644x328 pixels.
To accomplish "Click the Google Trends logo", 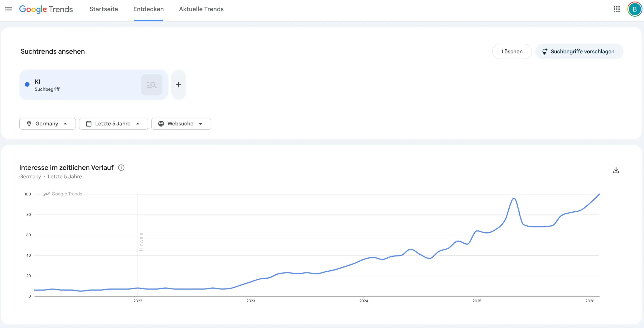I will coord(46,9).
